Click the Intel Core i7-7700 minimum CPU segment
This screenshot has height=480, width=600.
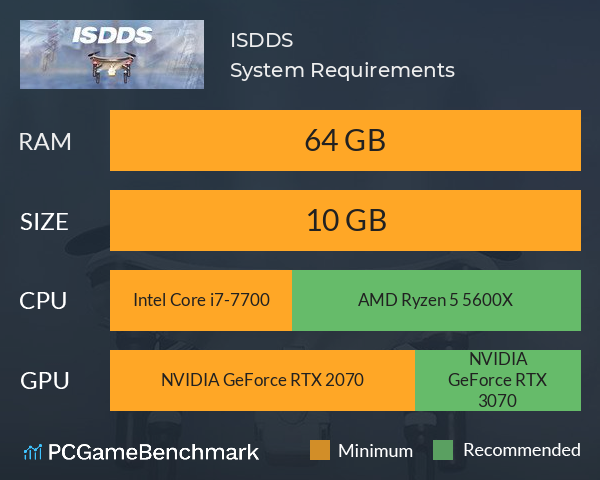tap(201, 300)
